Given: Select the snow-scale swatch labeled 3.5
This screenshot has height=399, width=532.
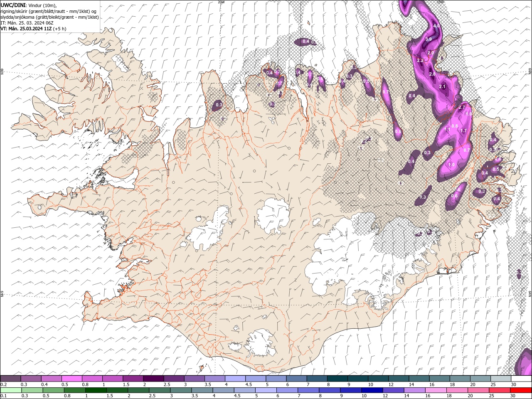Looking at the screenshot, I should [215, 378].
